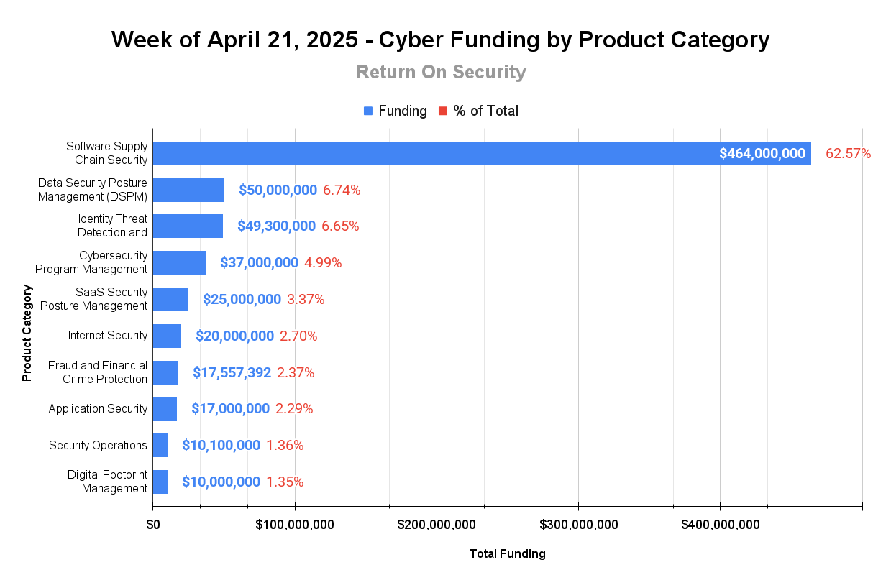Click the Security Operations bar

click(x=160, y=445)
